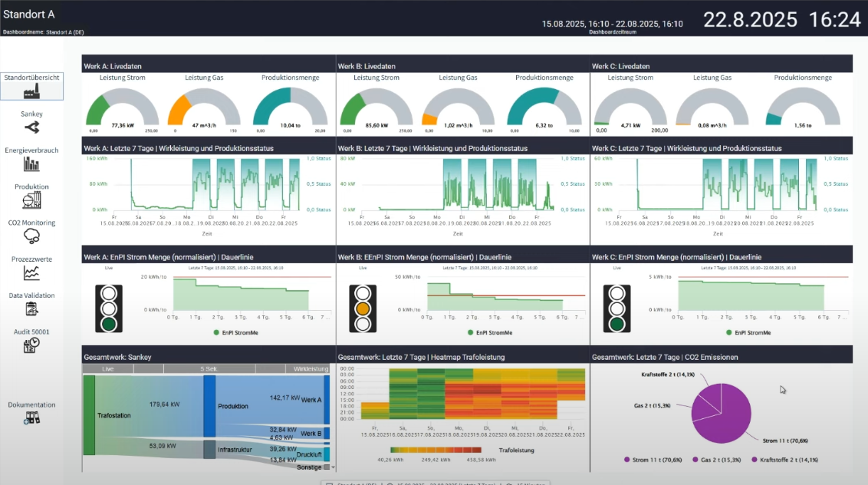
Task: Click the Audit 50001 clipboard-clock icon
Action: tap(31, 344)
